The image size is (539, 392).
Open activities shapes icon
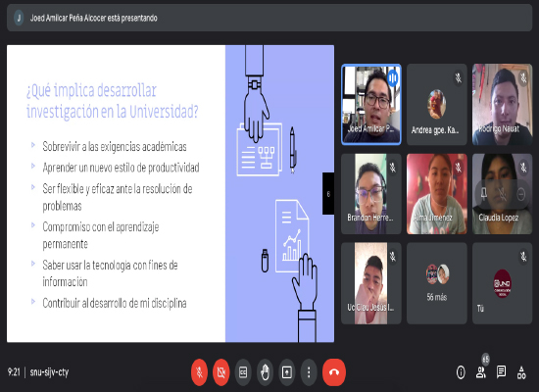click(521, 372)
